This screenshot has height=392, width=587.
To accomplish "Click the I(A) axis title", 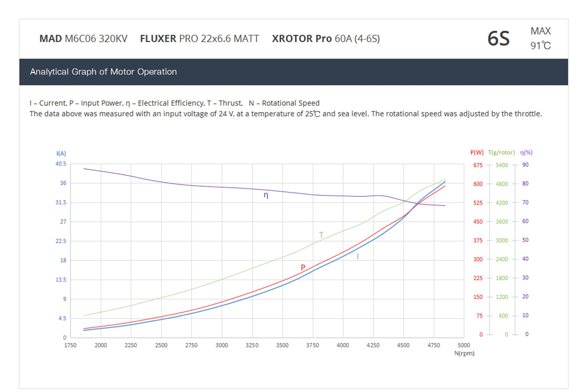I will [61, 153].
